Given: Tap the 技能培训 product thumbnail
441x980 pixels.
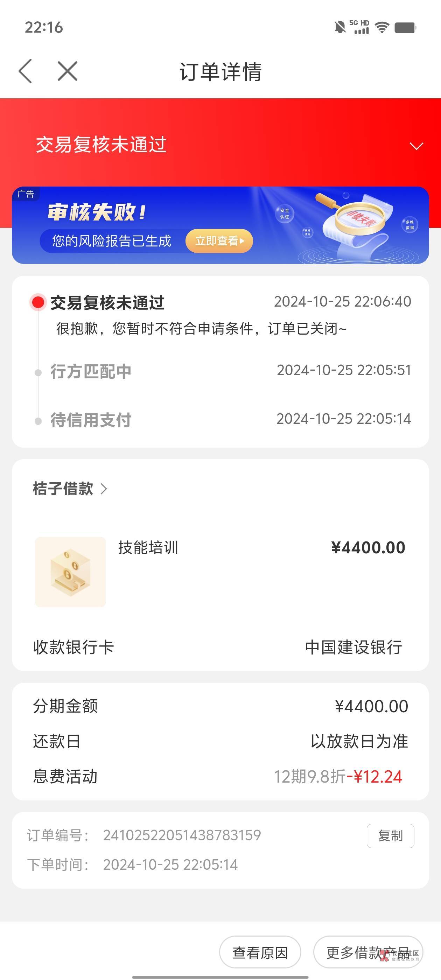Looking at the screenshot, I should tap(70, 572).
